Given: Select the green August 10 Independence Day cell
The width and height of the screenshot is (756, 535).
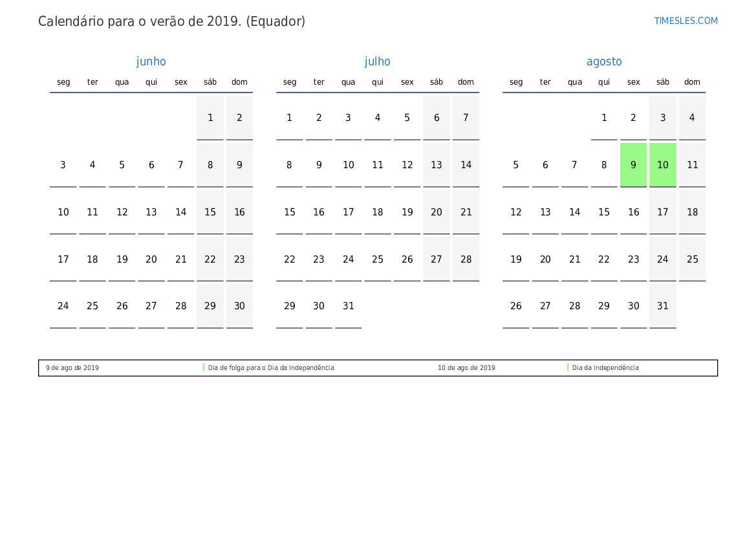Looking at the screenshot, I should pyautogui.click(x=662, y=165).
